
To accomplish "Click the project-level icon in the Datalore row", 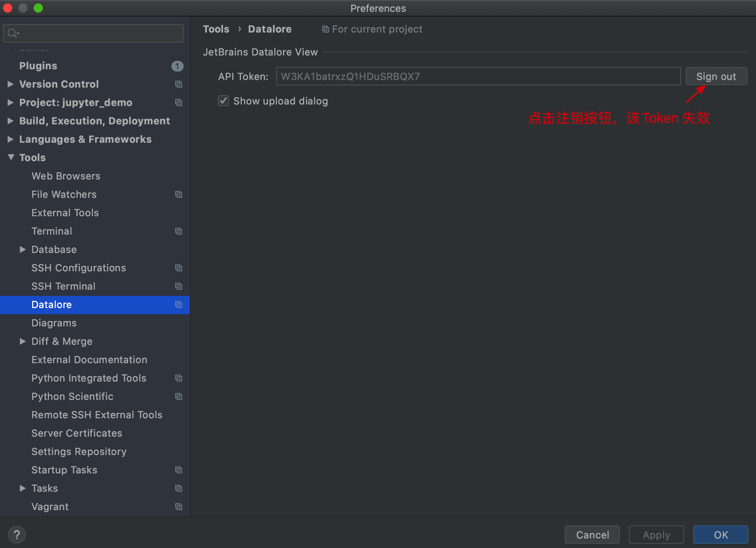I will coord(179,305).
